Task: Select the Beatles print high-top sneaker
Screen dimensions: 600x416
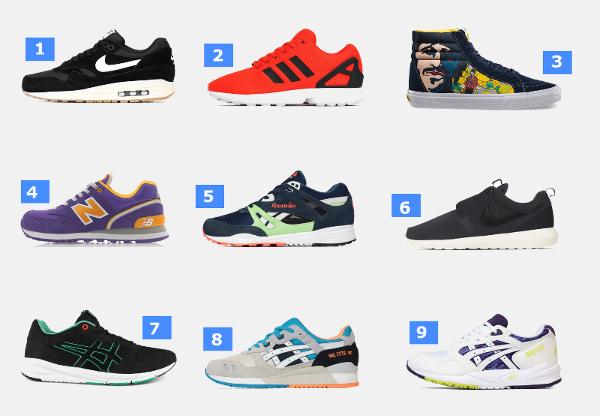Action: [x=484, y=68]
